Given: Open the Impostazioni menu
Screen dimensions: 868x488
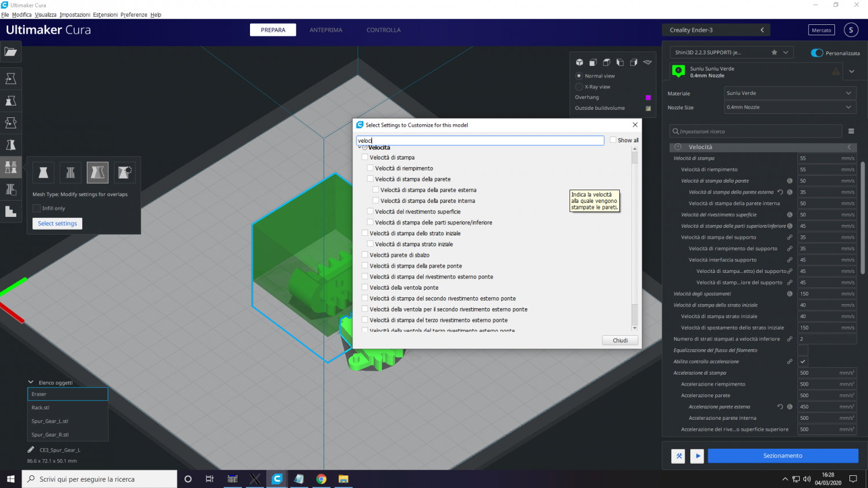Looking at the screenshot, I should coord(75,14).
